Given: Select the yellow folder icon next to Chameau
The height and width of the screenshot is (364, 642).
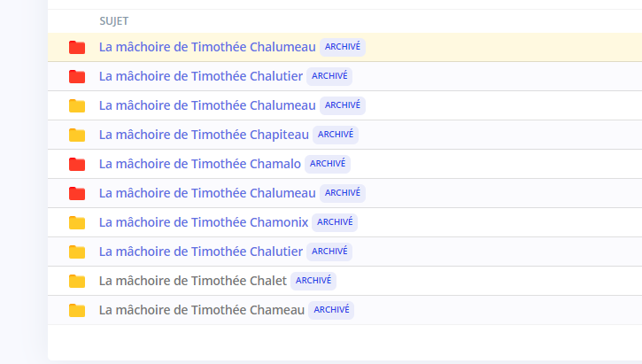Looking at the screenshot, I should pyautogui.click(x=77, y=310).
